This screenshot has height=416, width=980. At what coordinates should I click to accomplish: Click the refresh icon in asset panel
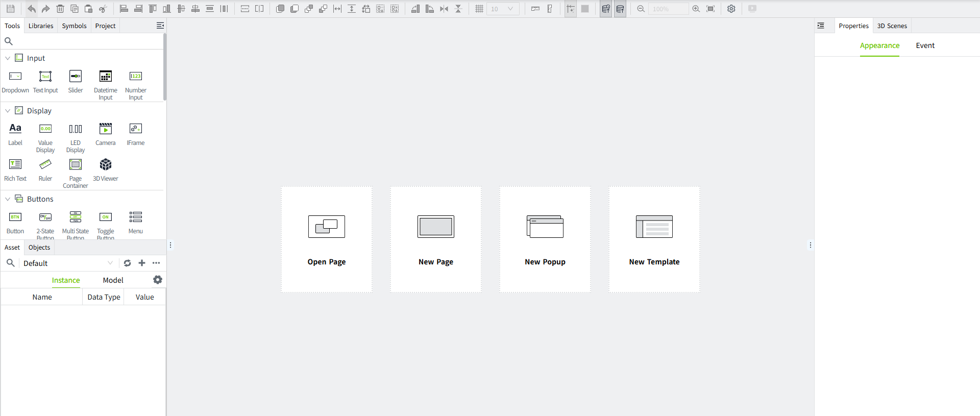(128, 263)
